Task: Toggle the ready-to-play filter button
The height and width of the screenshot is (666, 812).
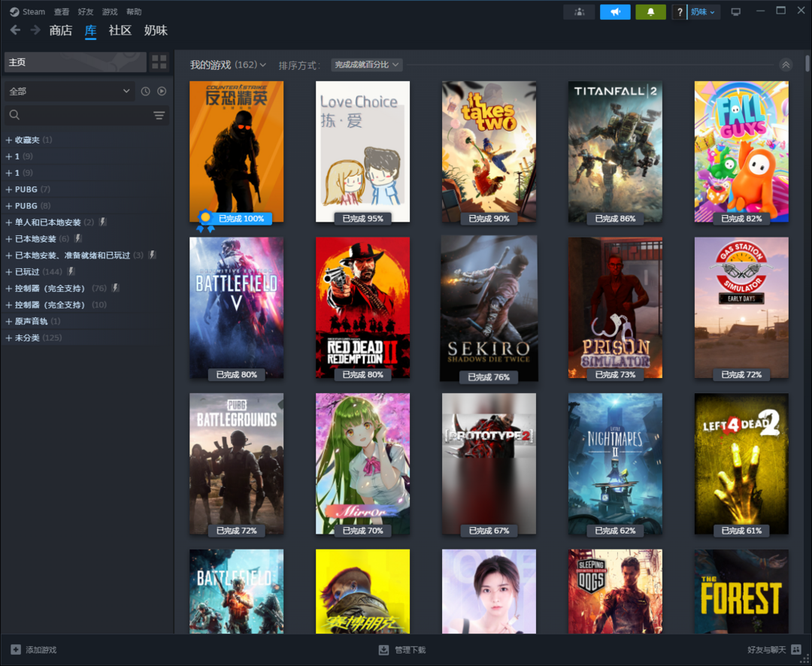Action: pos(162,91)
